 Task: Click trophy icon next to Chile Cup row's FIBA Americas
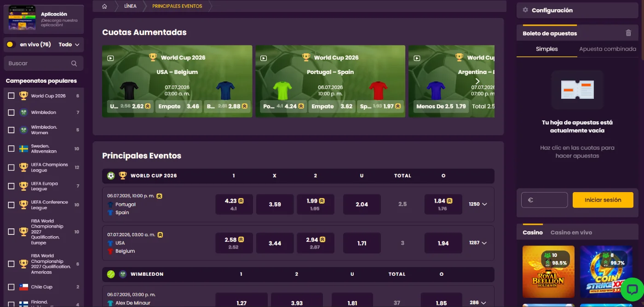[x=24, y=264]
